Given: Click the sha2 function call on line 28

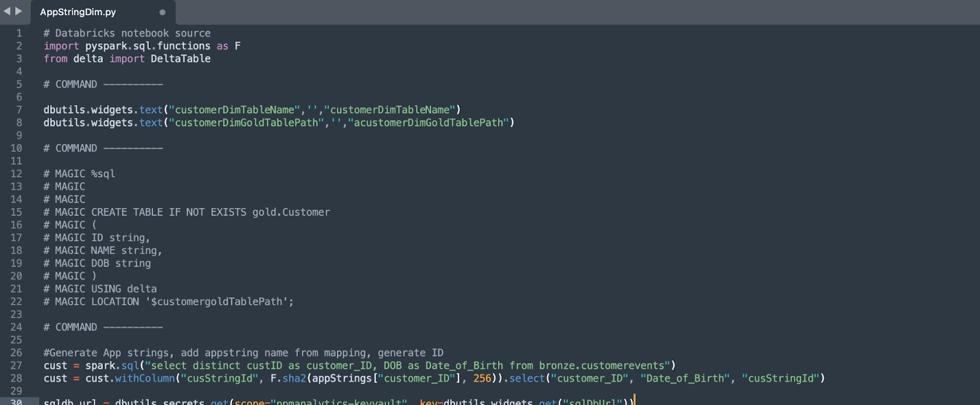Looking at the screenshot, I should click(x=293, y=379).
